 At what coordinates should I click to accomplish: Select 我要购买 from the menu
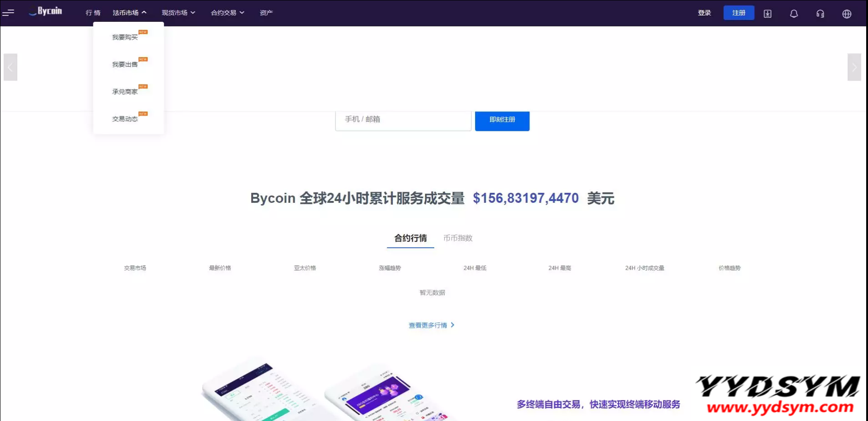coord(125,37)
